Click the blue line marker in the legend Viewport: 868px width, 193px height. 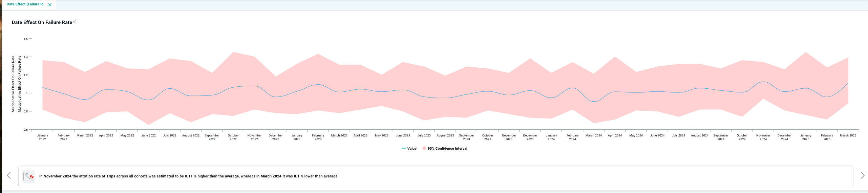tap(403, 149)
